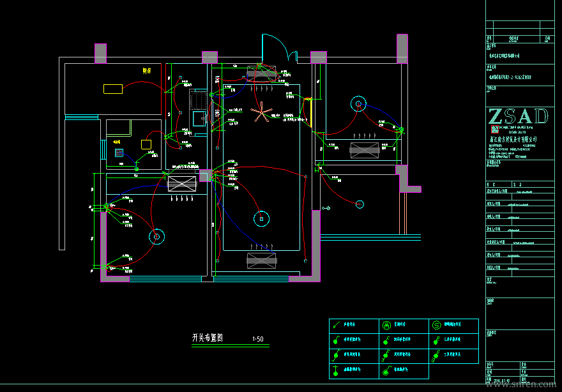Select the tall magenta column at top right
Image resolution: width=562 pixels, height=392 pixels.
click(x=402, y=49)
